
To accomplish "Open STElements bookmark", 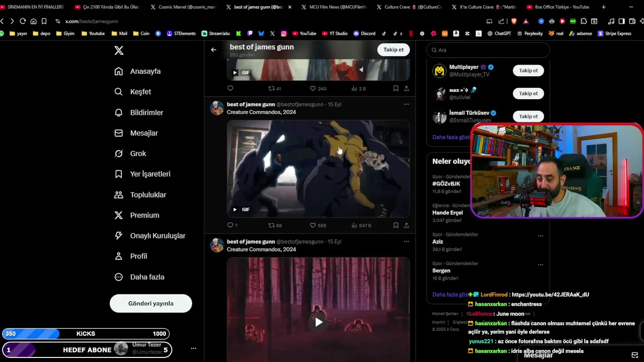I will tap(181, 34).
